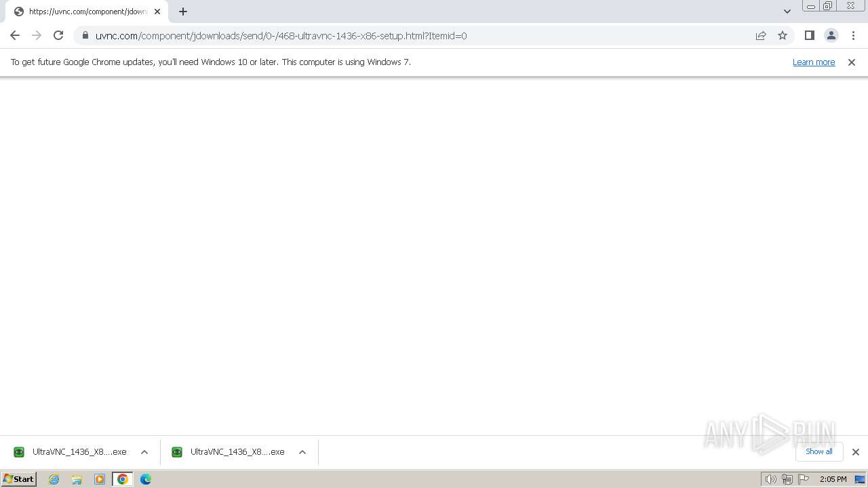Close the uvnc.com tab
The height and width of the screenshot is (488, 868).
157,12
